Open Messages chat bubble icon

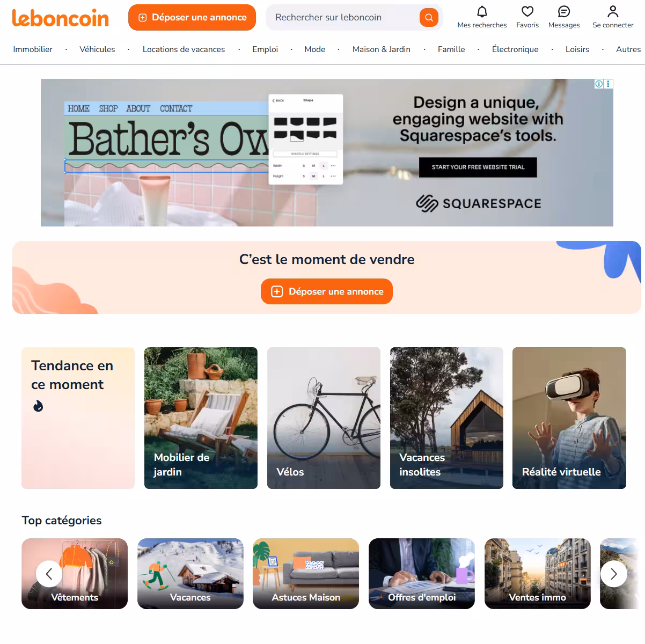[x=564, y=11]
